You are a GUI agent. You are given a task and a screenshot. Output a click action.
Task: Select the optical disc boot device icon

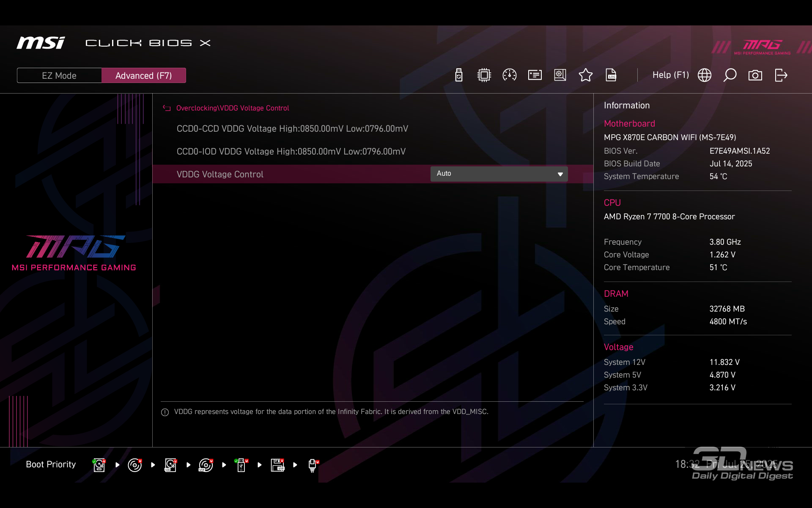tap(135, 465)
